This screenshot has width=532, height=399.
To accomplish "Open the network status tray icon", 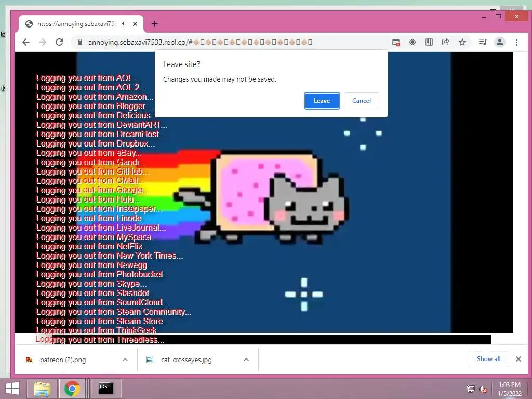I will [x=471, y=389].
